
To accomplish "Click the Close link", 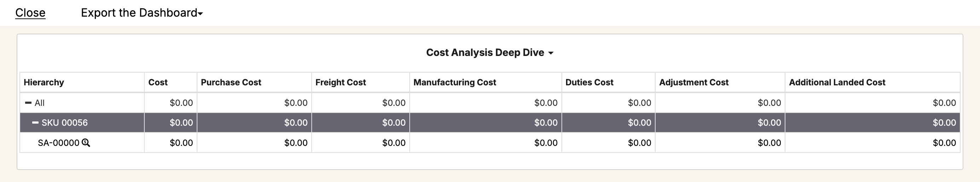I will click(30, 13).
